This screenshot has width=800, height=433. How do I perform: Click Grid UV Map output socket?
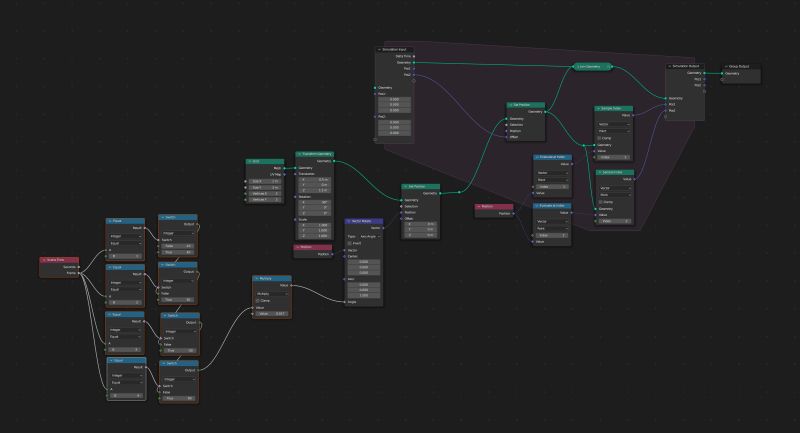[x=284, y=174]
